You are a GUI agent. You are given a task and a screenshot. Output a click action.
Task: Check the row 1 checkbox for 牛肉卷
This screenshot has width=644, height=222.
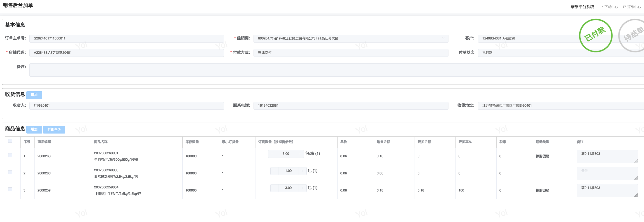click(x=10, y=155)
